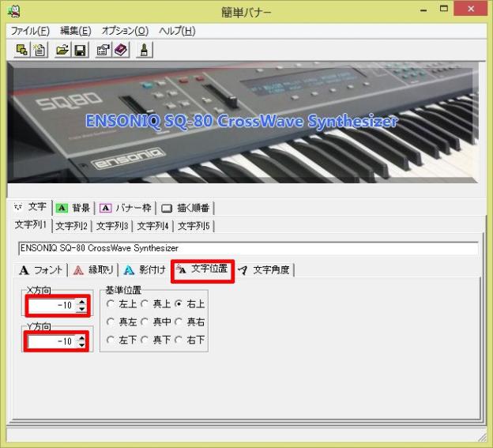This screenshot has width=493, height=448.
Task: Click the green squares icon in the toolbar
Action: click(x=21, y=50)
